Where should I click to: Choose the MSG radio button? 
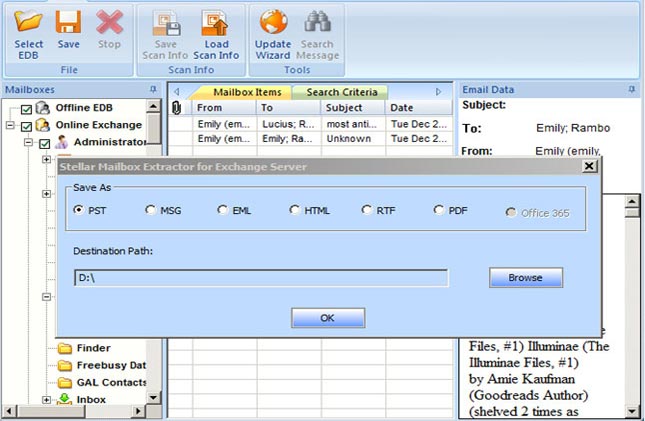point(151,210)
